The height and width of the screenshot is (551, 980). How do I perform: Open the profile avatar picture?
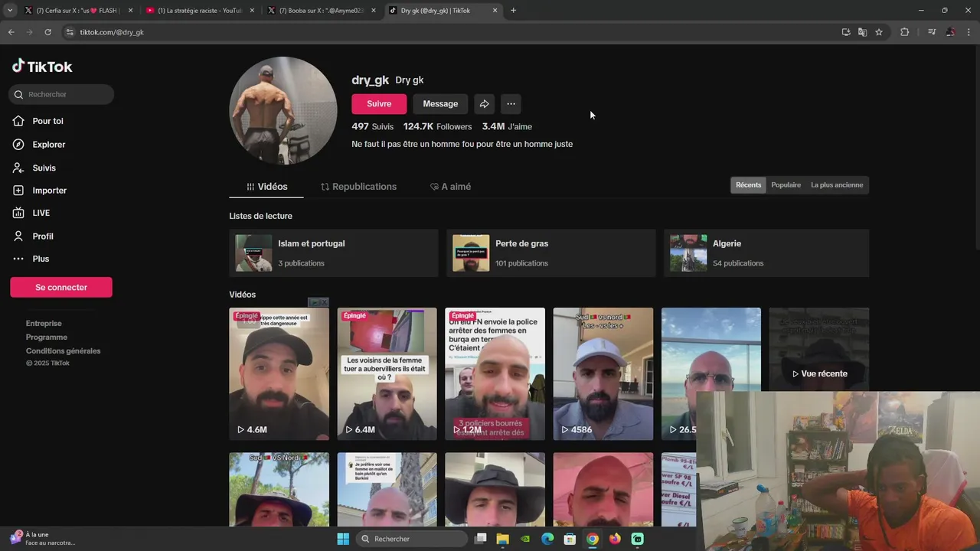(x=283, y=110)
